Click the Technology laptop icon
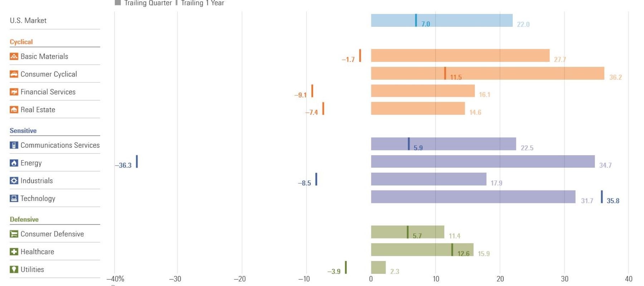Viewport: 644px width, 286px height. coord(14,198)
